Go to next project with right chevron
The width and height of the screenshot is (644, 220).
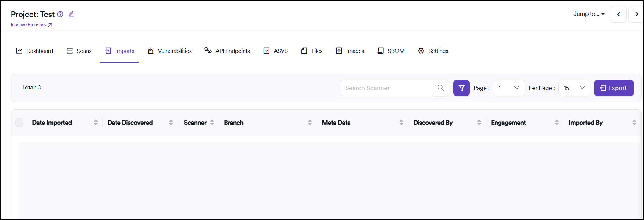coord(636,14)
